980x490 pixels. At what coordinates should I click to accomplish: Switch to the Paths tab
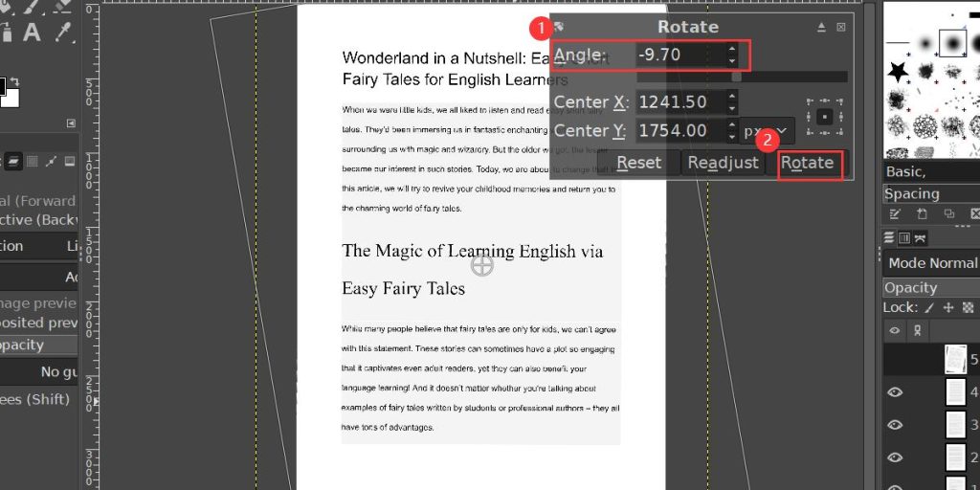[x=920, y=238]
